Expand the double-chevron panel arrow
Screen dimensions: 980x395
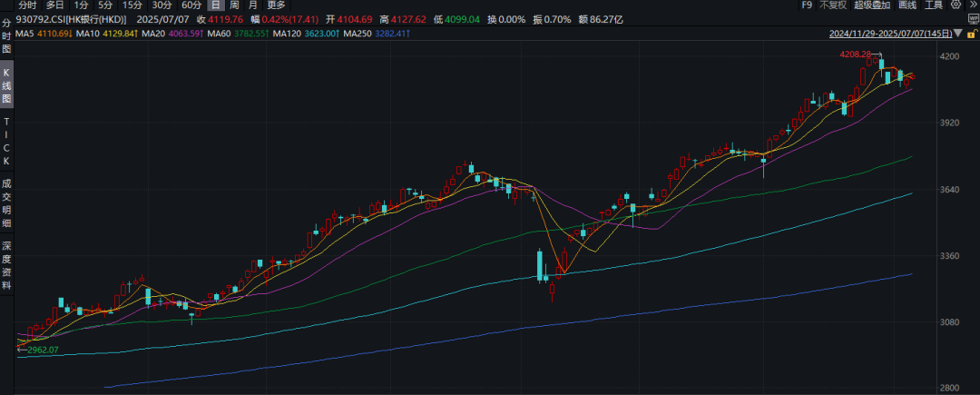click(x=973, y=5)
